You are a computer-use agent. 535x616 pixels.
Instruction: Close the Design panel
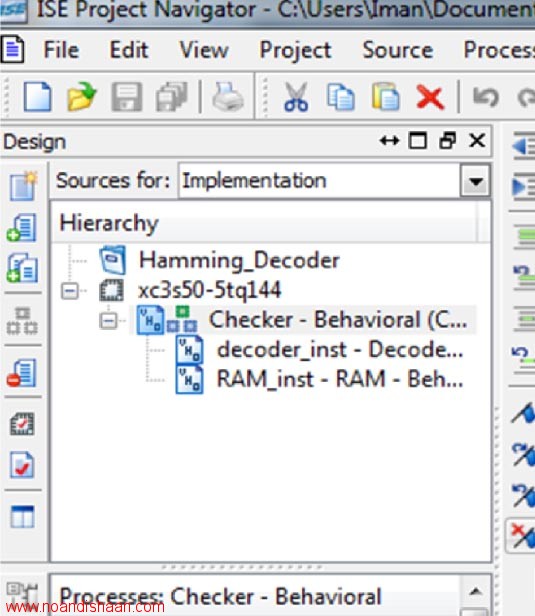point(477,140)
